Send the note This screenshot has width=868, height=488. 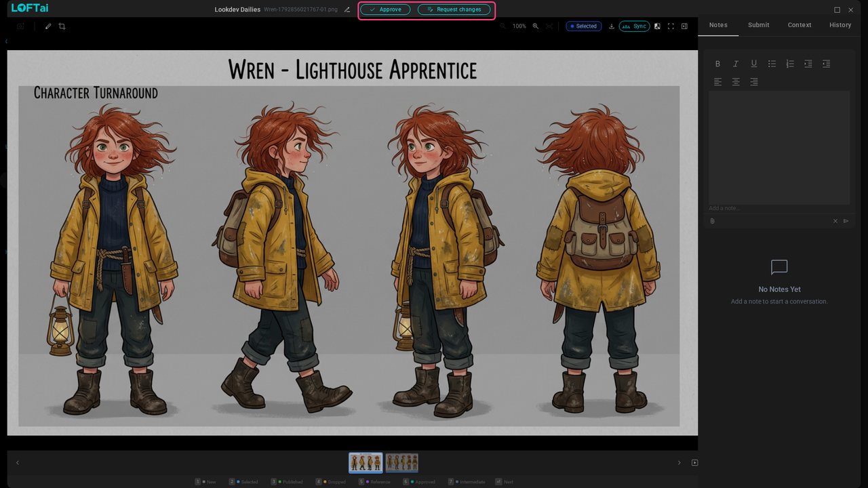[x=846, y=221]
